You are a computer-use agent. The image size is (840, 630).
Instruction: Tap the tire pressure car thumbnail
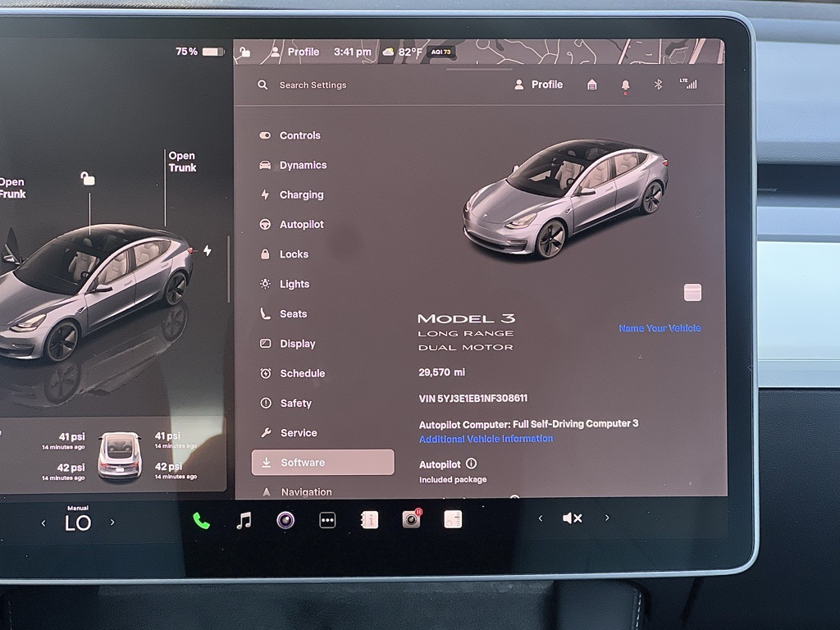pos(120,455)
